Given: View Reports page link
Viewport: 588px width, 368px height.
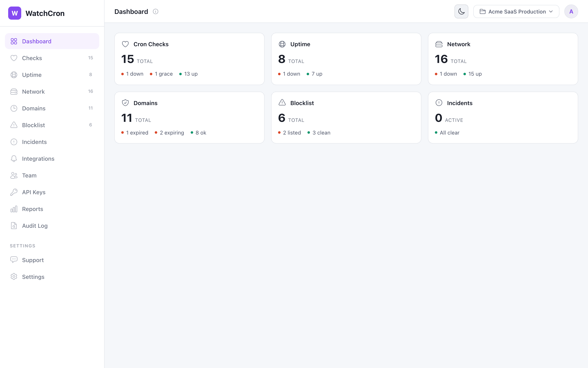Looking at the screenshot, I should coord(52,209).
